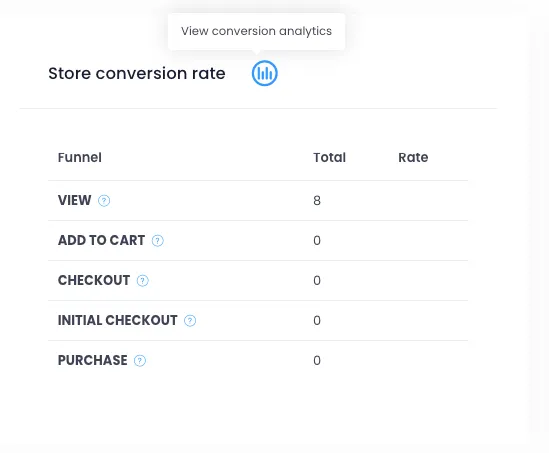Screen dimensions: 549x453
Task: Select the Total column header
Action: [x=329, y=158]
